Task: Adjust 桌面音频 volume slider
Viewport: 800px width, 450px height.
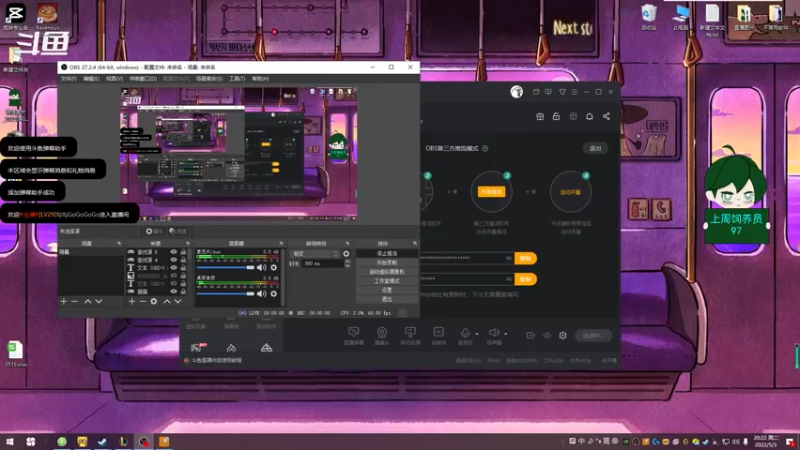Action: (226, 293)
